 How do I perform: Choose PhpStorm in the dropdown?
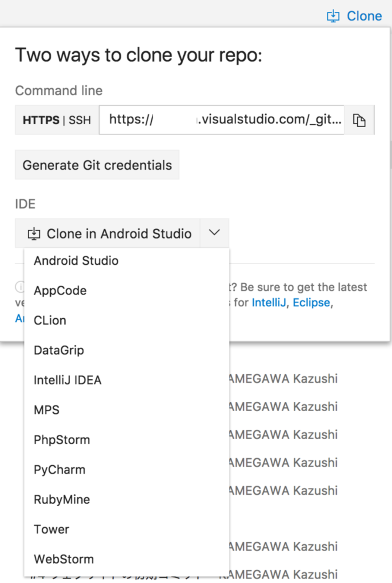click(62, 440)
